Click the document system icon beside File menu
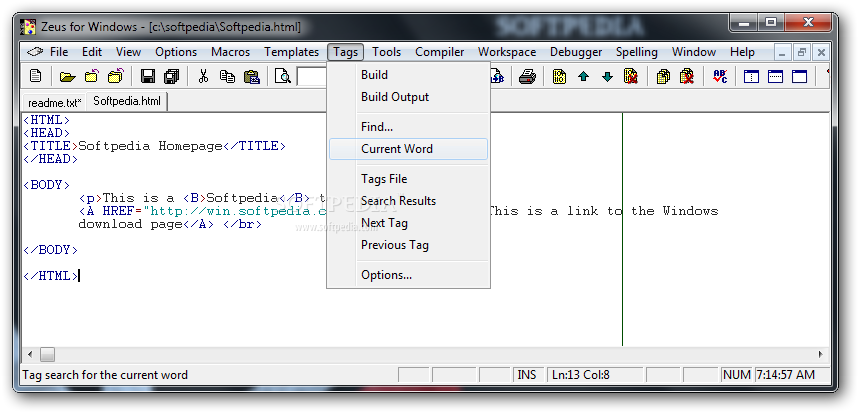 [35, 52]
